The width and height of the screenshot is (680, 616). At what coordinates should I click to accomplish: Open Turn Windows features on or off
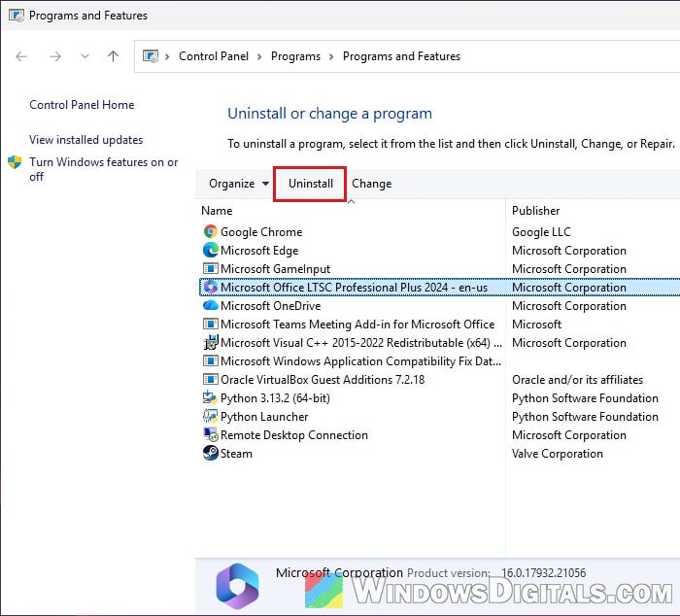[x=103, y=169]
